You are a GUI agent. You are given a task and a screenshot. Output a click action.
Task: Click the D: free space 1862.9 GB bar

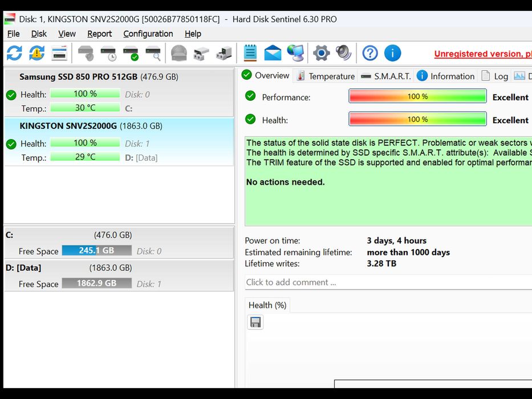97,283
